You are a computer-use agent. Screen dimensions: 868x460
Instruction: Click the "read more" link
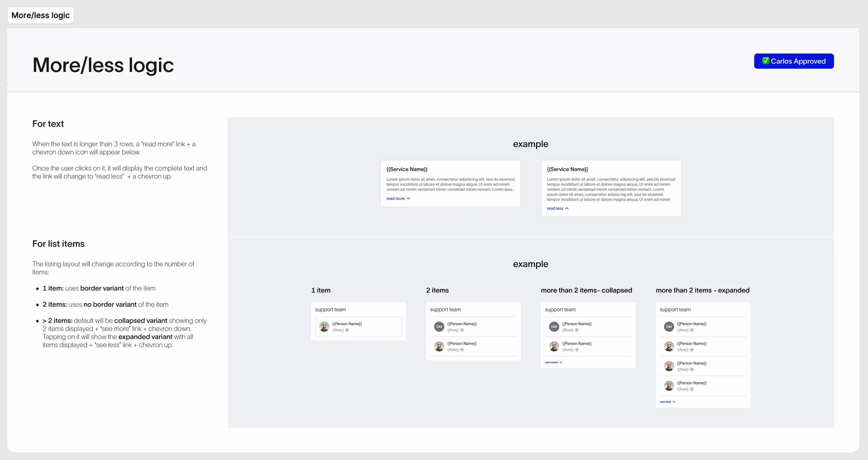point(395,198)
